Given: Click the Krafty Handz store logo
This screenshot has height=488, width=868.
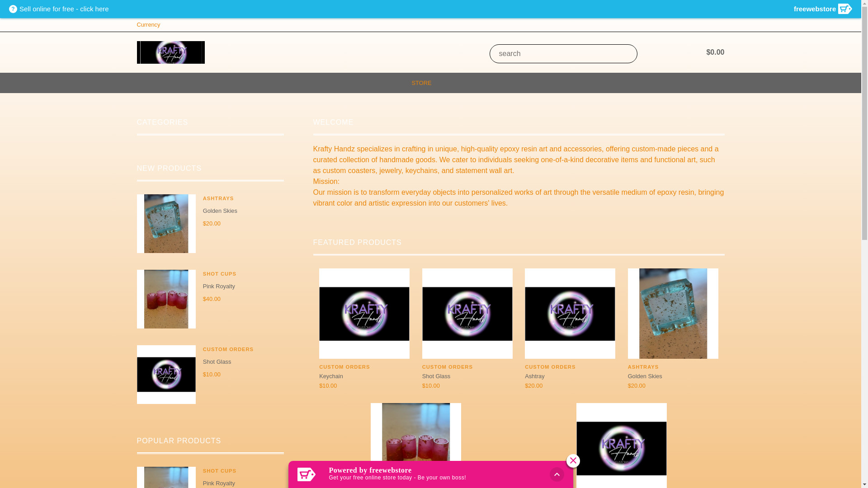Looking at the screenshot, I should (170, 52).
